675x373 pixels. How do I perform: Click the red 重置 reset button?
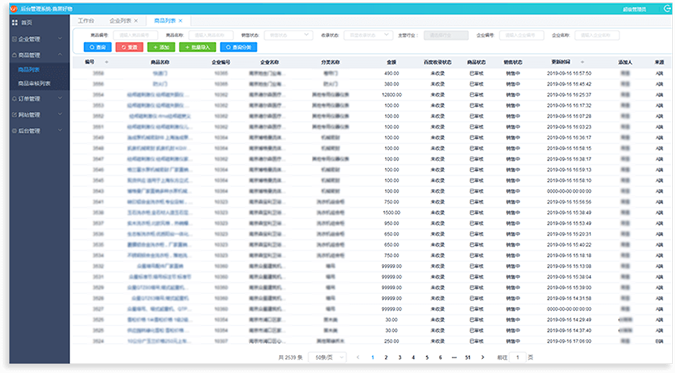129,47
